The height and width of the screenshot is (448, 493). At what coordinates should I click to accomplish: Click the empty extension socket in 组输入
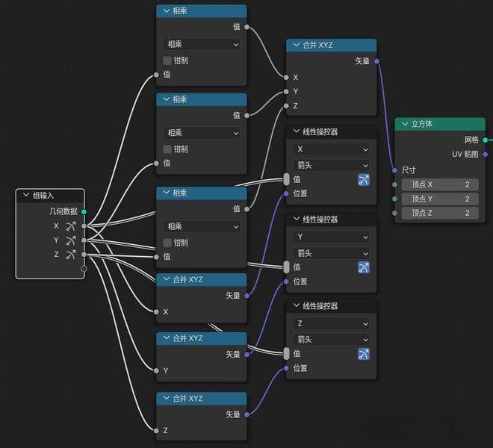pyautogui.click(x=84, y=269)
